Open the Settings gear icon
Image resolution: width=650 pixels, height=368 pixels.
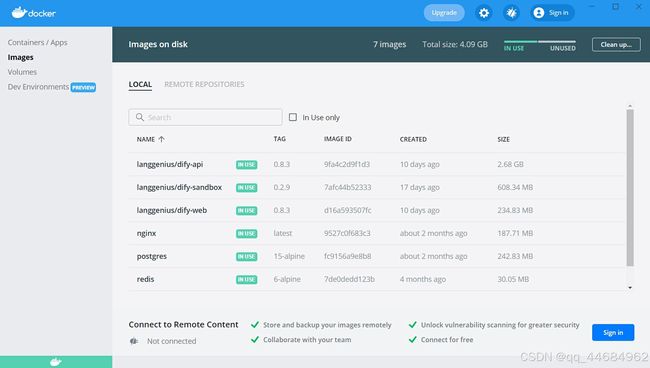click(x=484, y=13)
